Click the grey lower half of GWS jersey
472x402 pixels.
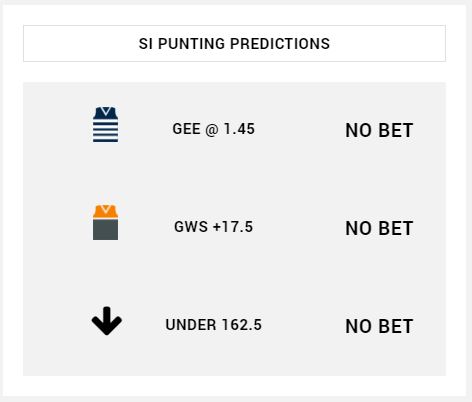[105, 230]
